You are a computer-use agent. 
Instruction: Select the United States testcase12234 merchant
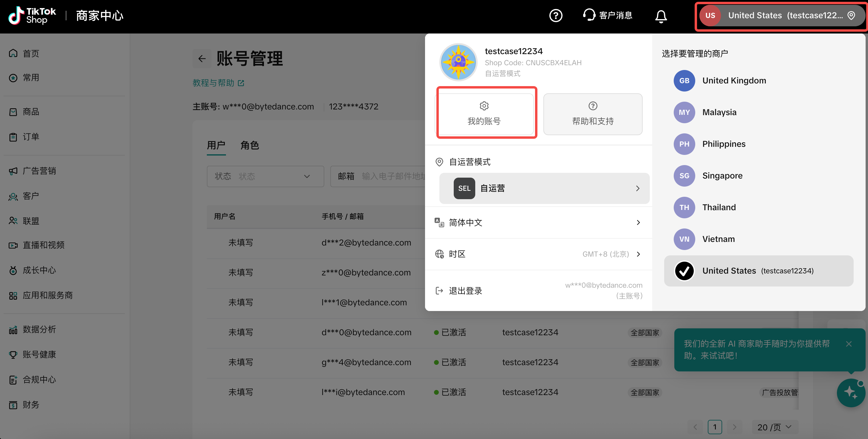point(758,271)
